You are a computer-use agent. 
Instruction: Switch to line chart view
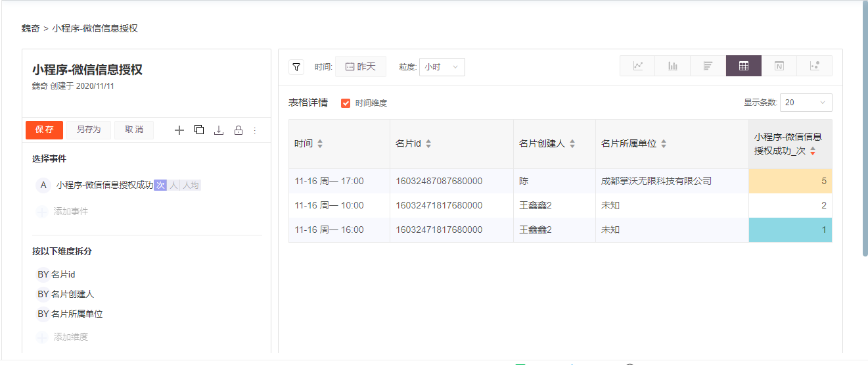[x=638, y=66]
